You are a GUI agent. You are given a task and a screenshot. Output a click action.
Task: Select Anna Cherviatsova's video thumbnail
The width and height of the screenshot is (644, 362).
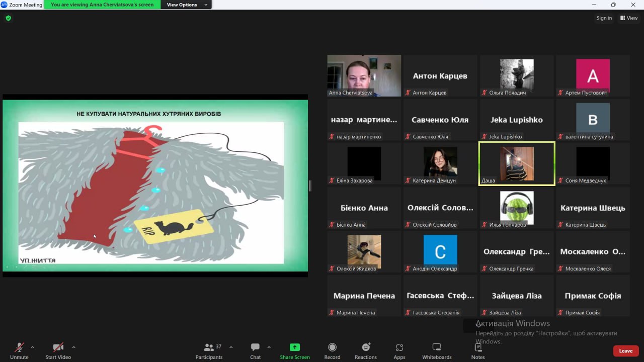364,75
